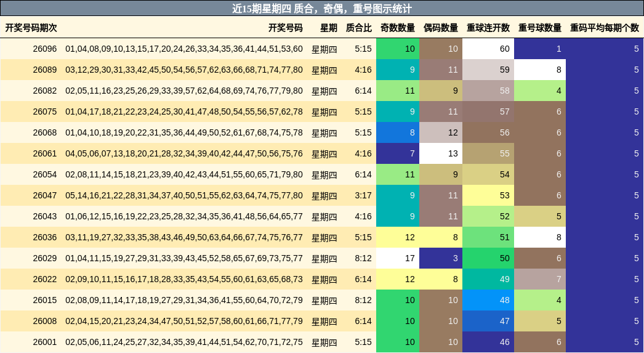Click the white even-count cell showing 13
644x353 pixels.
441,153
